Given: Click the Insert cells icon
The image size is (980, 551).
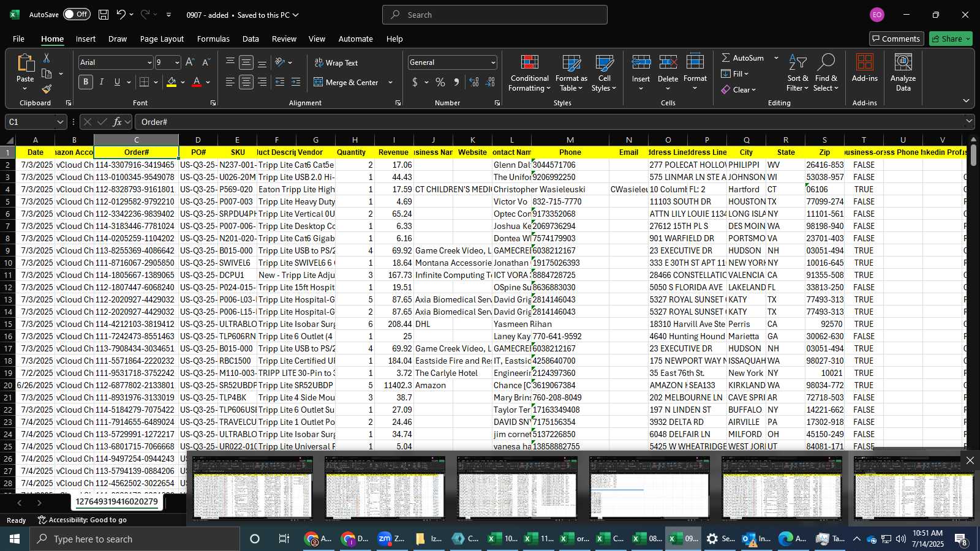Looking at the screenshot, I should 641,63.
